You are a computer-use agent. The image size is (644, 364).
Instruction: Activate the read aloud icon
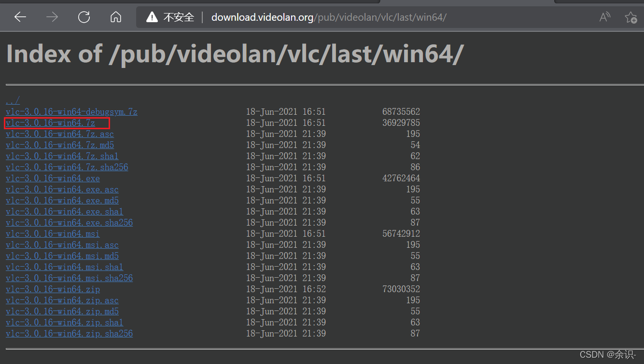[x=604, y=17]
